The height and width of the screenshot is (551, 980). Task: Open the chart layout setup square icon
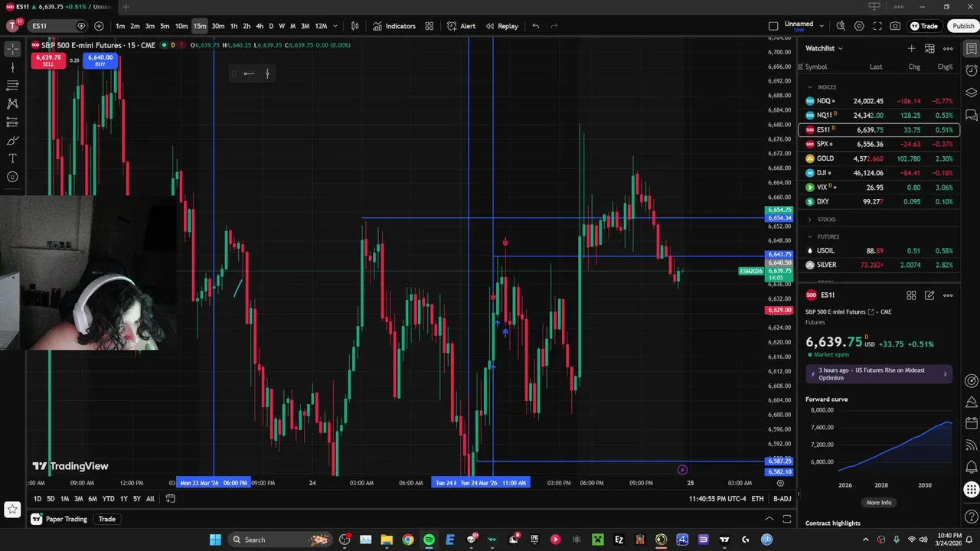point(773,26)
